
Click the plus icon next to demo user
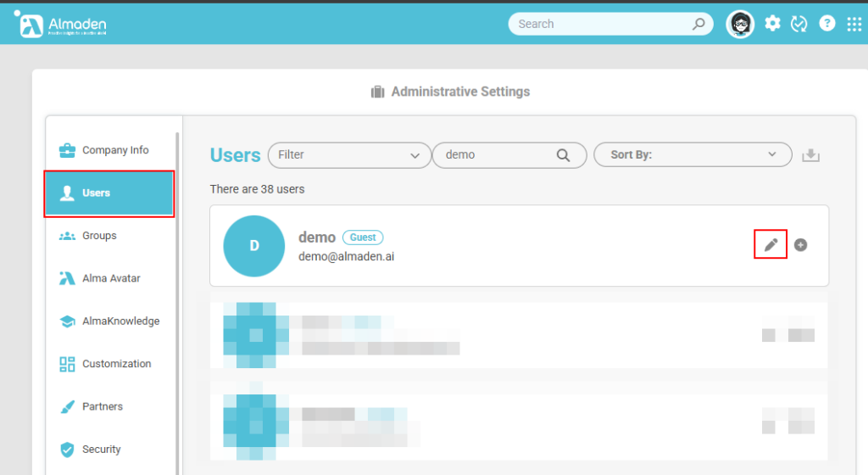(800, 245)
